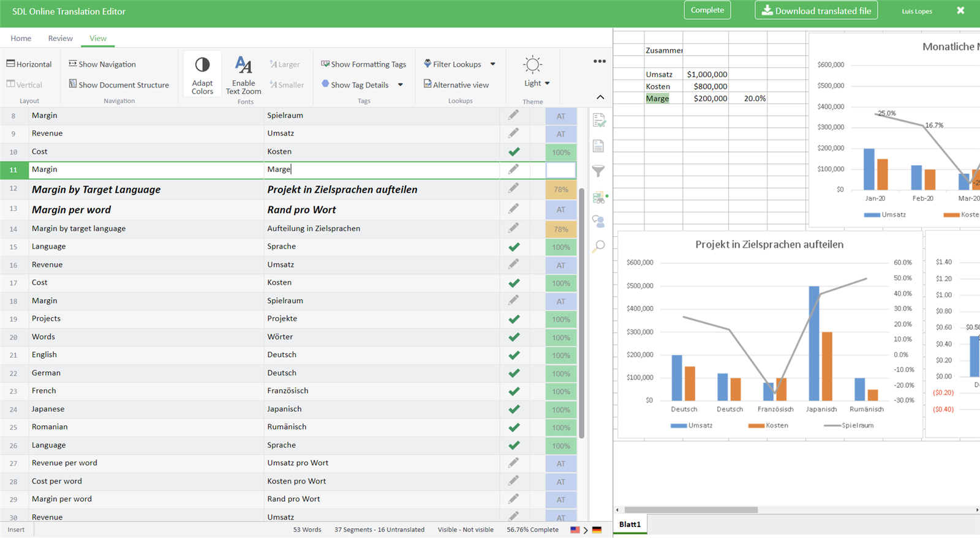Viewport: 980px width, 538px height.
Task: Close the editor with the X icon
Action: click(x=960, y=10)
